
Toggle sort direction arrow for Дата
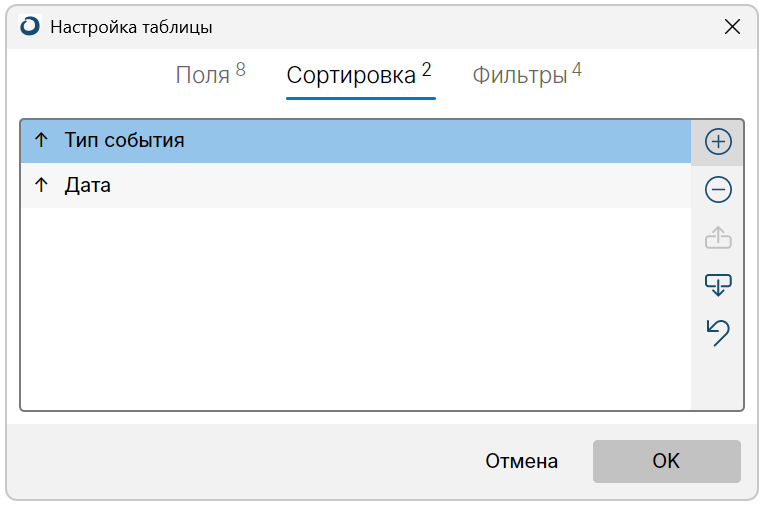(x=41, y=186)
